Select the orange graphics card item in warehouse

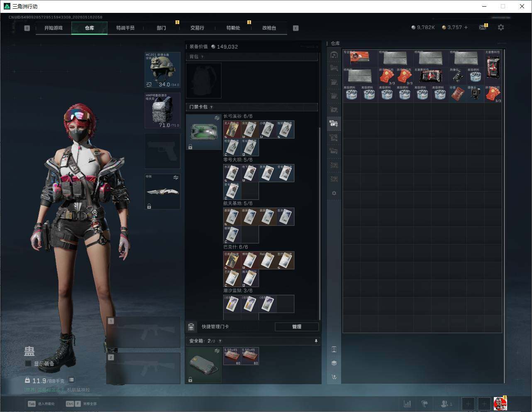pyautogui.click(x=360, y=59)
